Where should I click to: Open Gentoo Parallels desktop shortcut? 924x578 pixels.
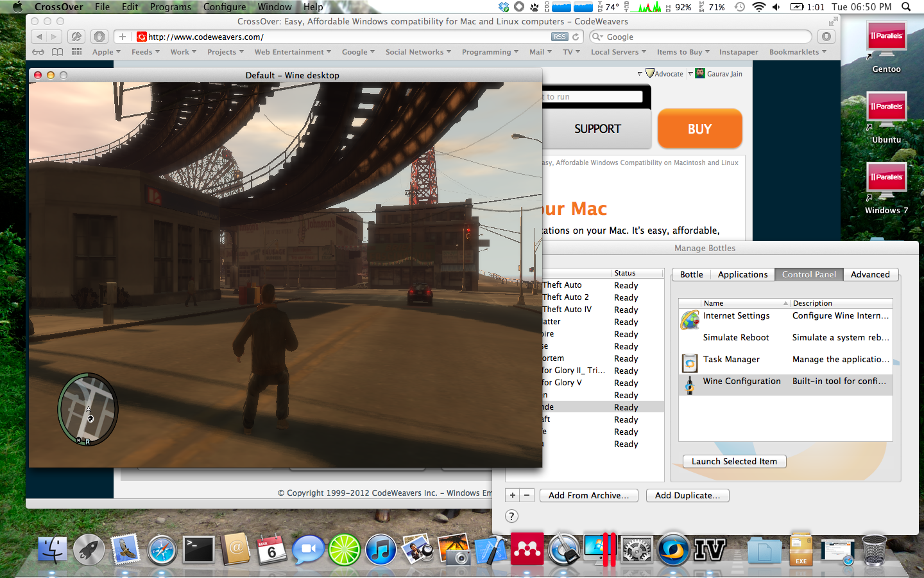pyautogui.click(x=886, y=47)
